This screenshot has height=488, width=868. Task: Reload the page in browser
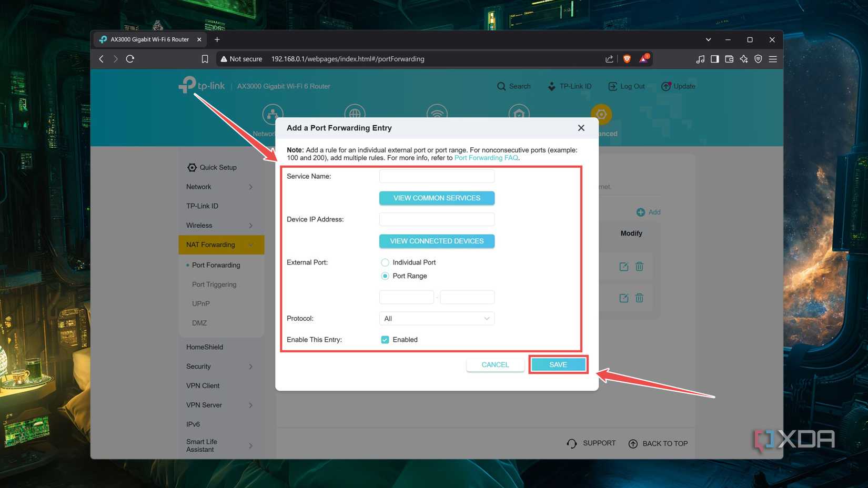coord(130,59)
